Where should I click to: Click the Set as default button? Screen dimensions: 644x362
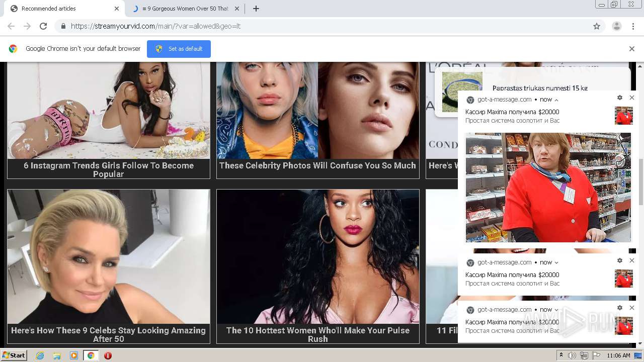pyautogui.click(x=179, y=49)
